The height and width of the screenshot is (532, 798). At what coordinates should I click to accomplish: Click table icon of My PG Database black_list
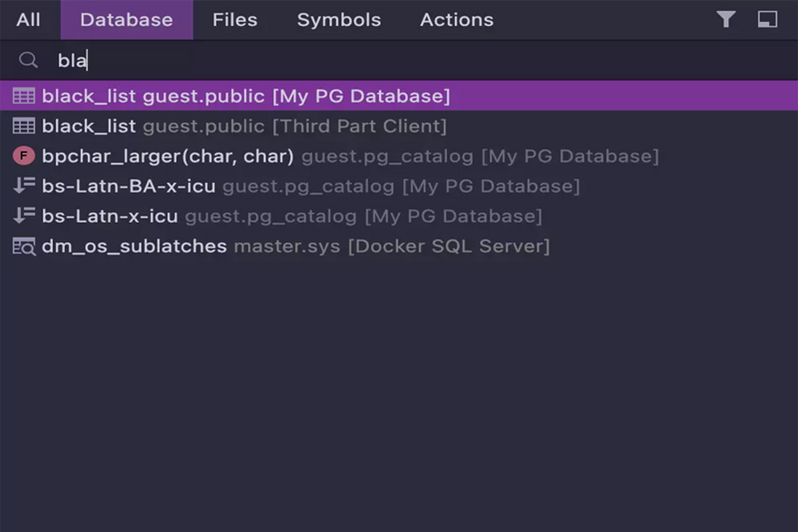(x=24, y=96)
